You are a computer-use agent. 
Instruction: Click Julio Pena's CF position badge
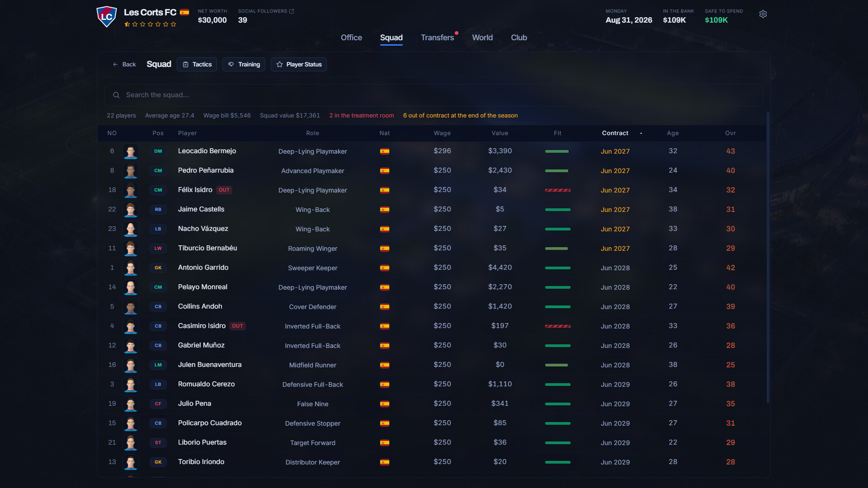tap(158, 404)
